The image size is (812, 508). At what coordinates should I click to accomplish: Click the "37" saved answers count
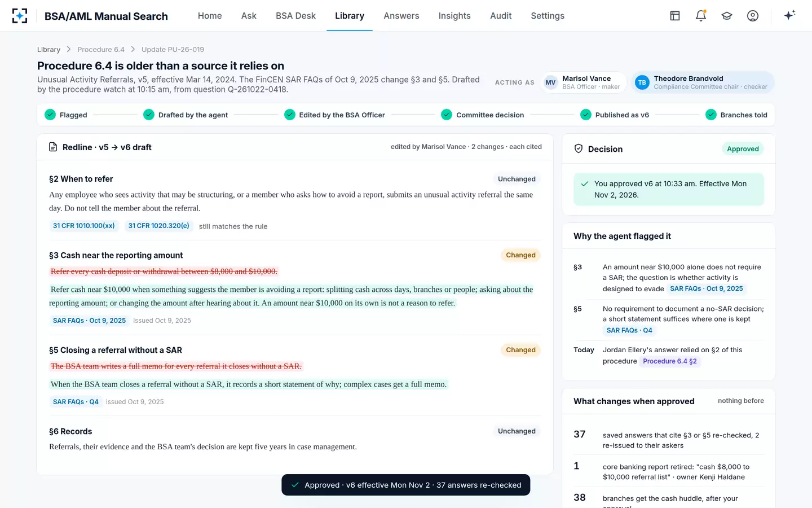pos(580,434)
